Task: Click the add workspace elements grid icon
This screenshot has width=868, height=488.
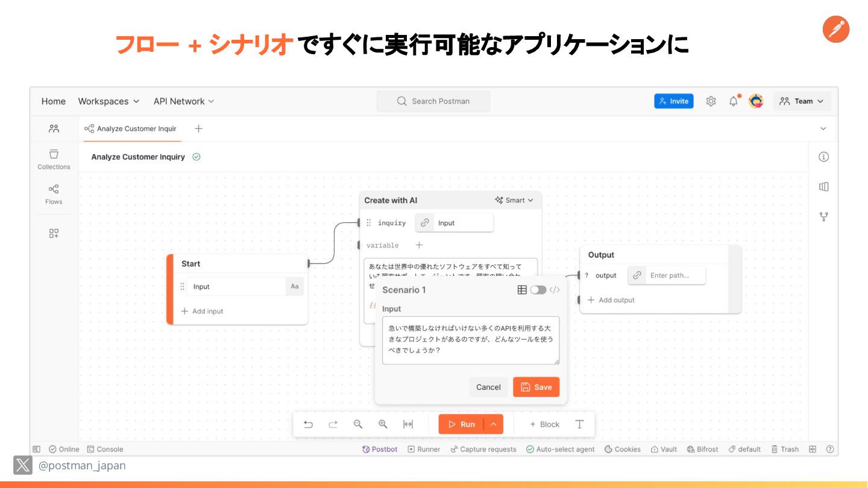Action: pyautogui.click(x=54, y=233)
